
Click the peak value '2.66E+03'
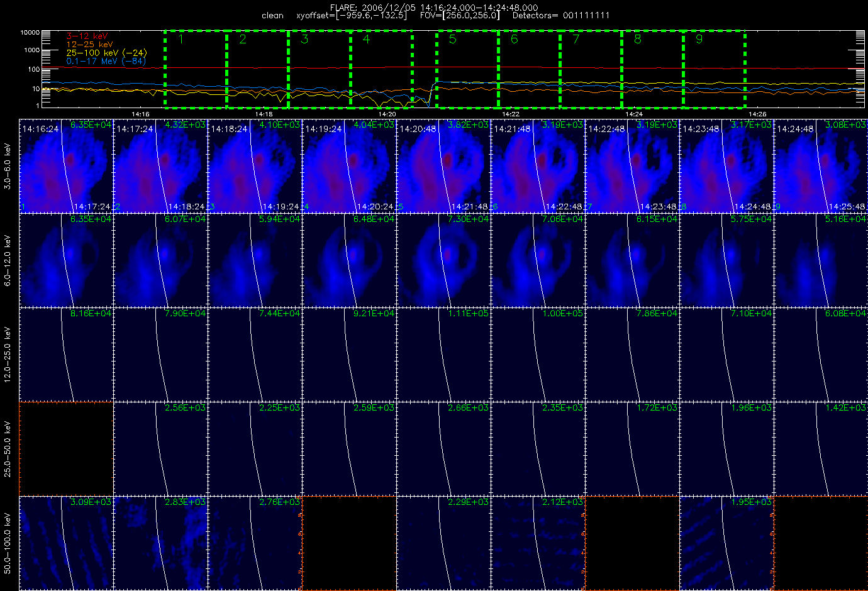point(468,408)
